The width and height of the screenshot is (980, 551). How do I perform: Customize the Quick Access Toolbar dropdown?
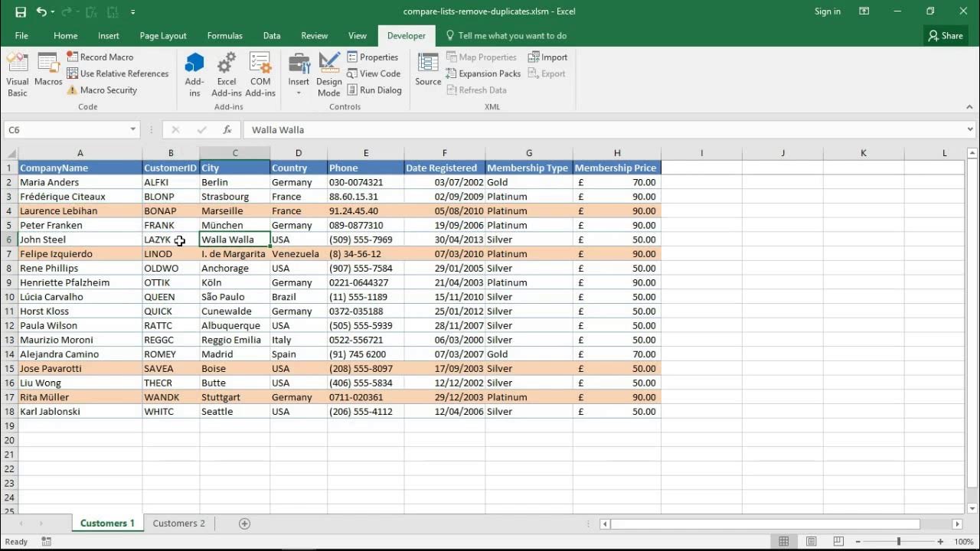133,11
